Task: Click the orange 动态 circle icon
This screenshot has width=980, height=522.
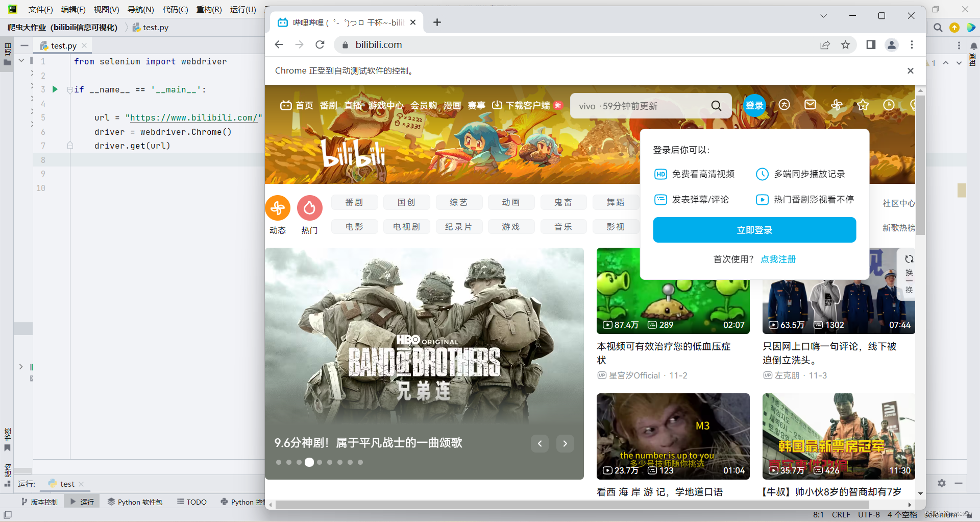Action: coord(278,208)
